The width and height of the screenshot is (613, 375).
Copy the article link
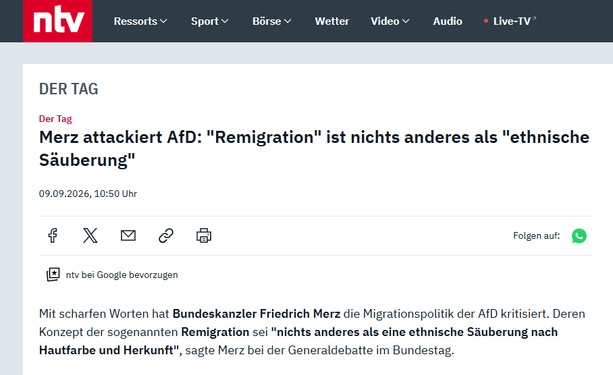tap(166, 236)
